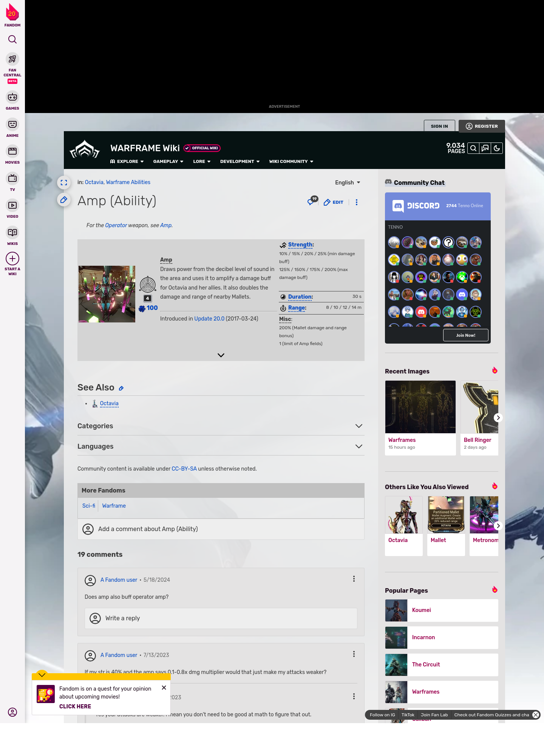Click the Amp ability screenshot thumbnail
The image size is (544, 756).
tap(107, 294)
